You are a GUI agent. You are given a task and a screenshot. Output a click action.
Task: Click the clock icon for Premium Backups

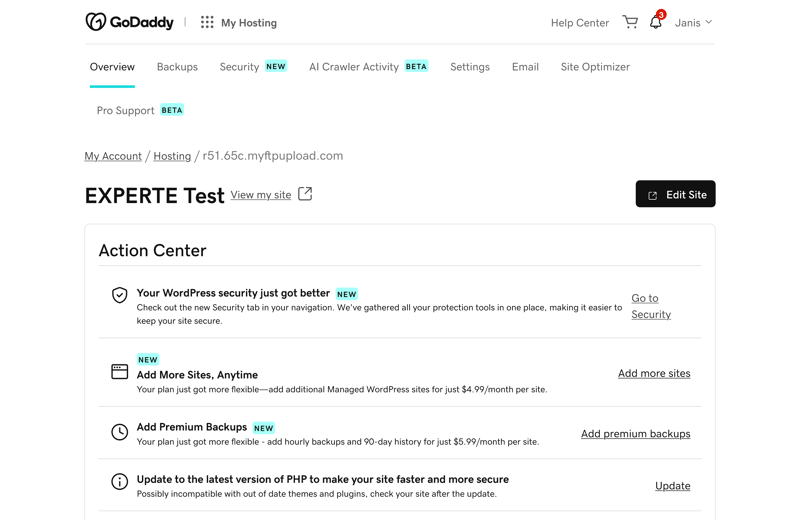tap(119, 432)
